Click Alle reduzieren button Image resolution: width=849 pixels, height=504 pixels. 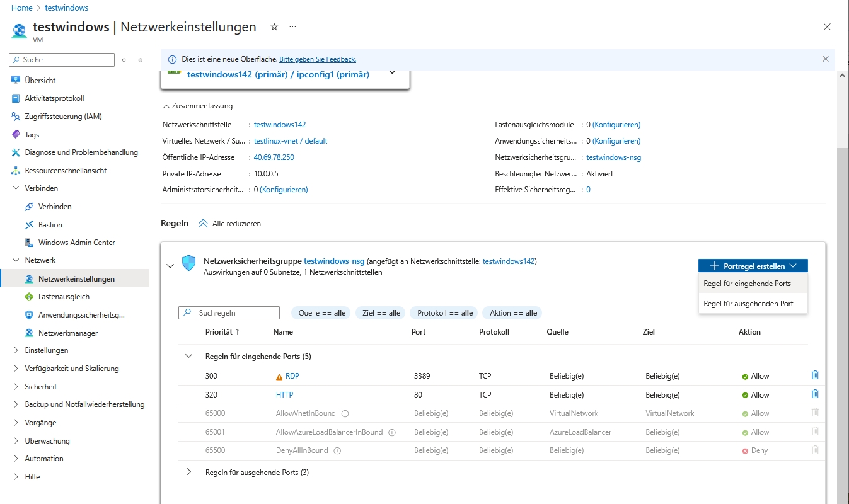230,224
